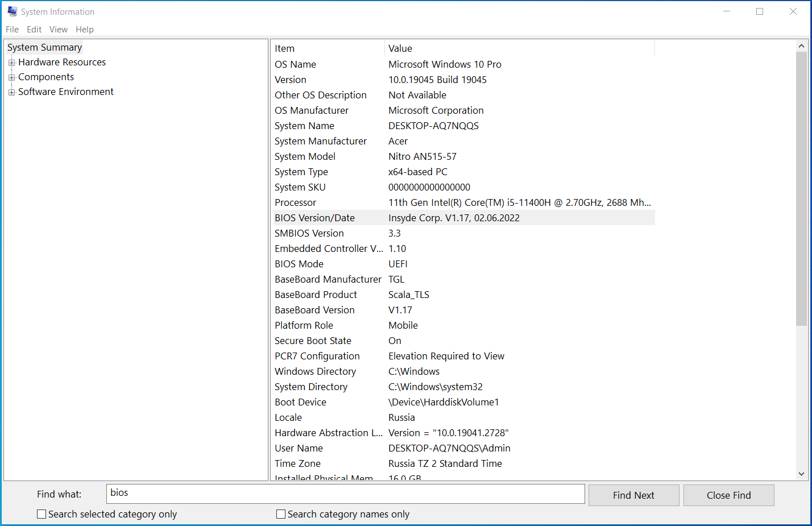The height and width of the screenshot is (526, 812).
Task: Expand the Hardware Resources node
Action: [x=11, y=63]
